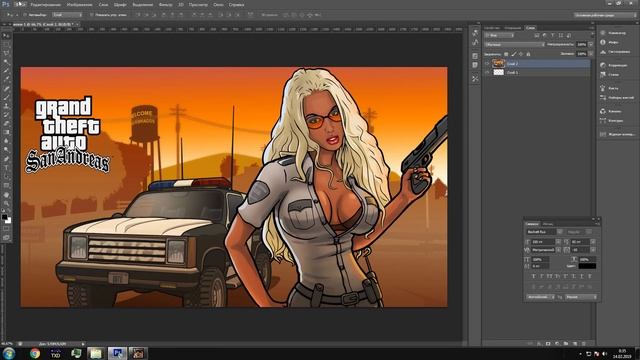Open the Изображение menu
Viewport: 640px width, 360px height.
[79, 5]
